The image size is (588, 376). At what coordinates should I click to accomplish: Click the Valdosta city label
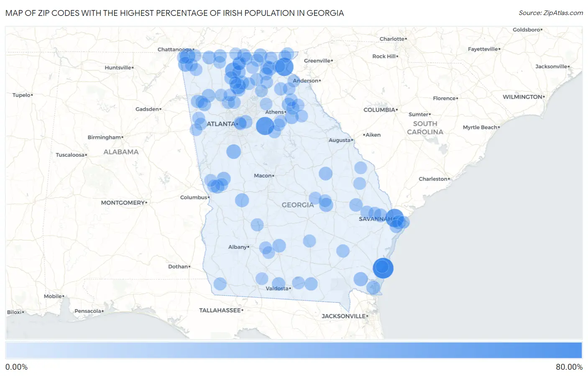pyautogui.click(x=277, y=289)
